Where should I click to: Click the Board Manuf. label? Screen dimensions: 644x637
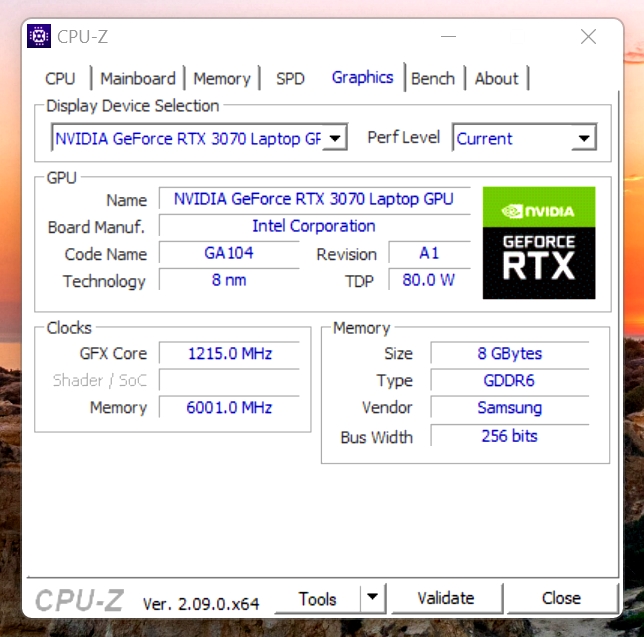click(x=96, y=227)
